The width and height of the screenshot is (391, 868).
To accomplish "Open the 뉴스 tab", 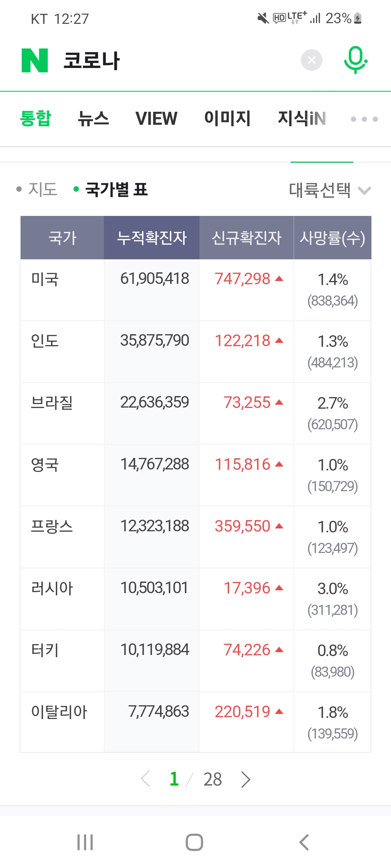I will coord(93,118).
